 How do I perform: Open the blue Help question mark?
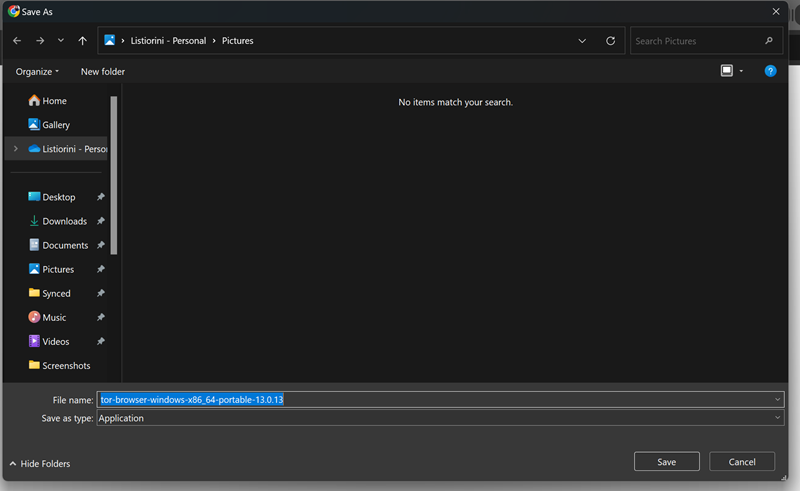coord(770,71)
